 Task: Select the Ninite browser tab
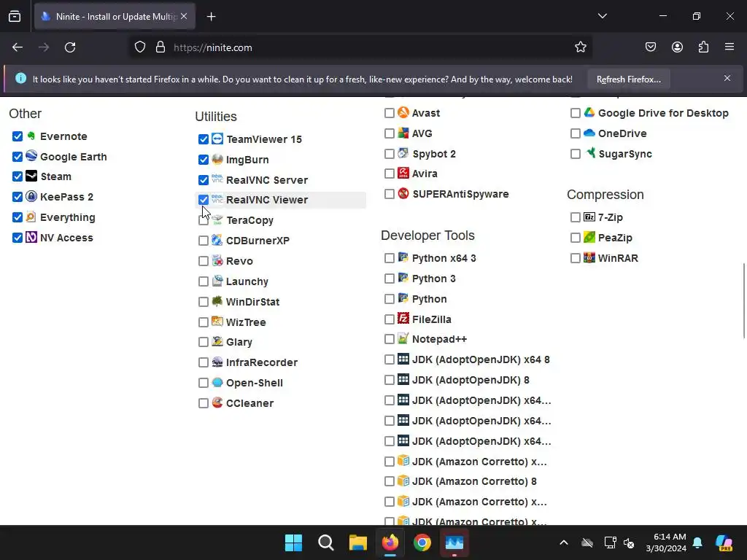pyautogui.click(x=115, y=17)
